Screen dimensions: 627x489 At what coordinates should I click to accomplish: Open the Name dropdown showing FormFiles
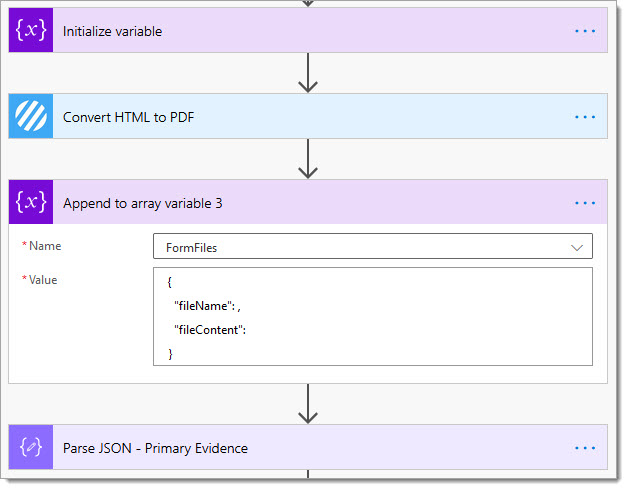tap(373, 246)
